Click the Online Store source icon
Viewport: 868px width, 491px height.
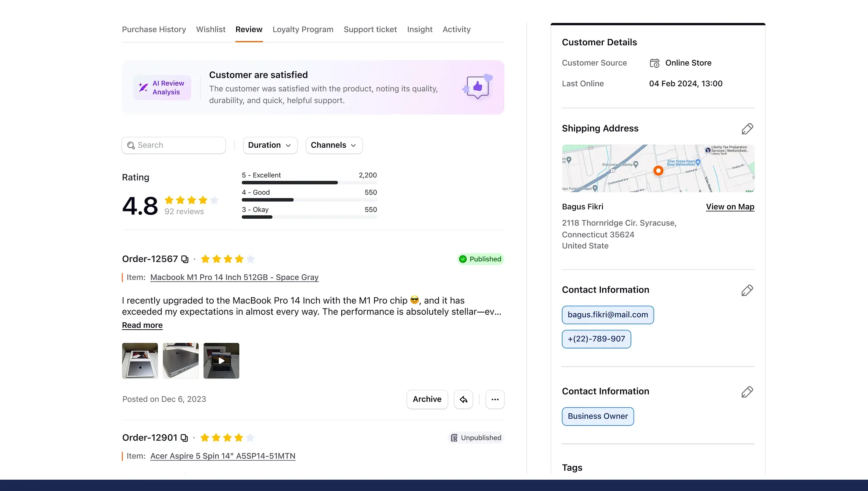(x=654, y=62)
